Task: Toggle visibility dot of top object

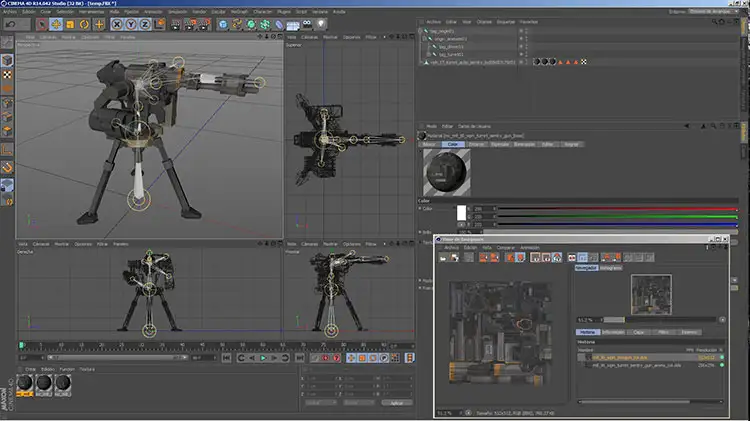Action: click(x=521, y=30)
